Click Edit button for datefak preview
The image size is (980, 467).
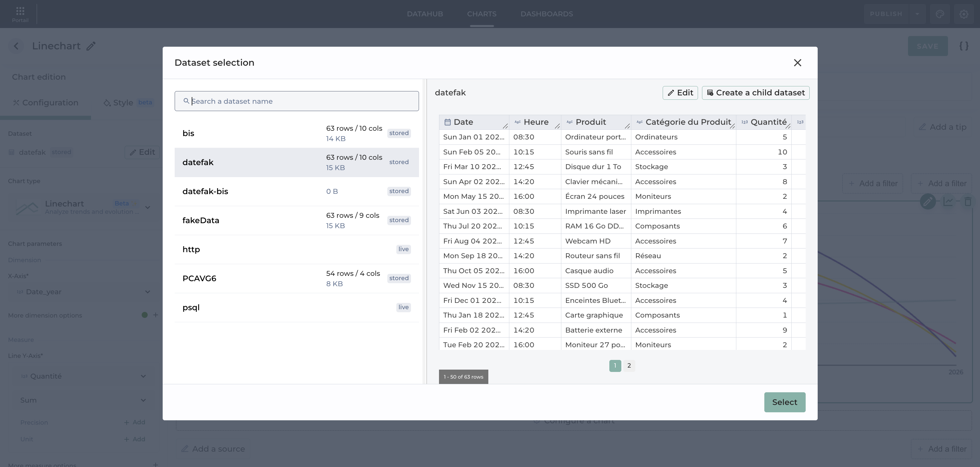tap(680, 93)
